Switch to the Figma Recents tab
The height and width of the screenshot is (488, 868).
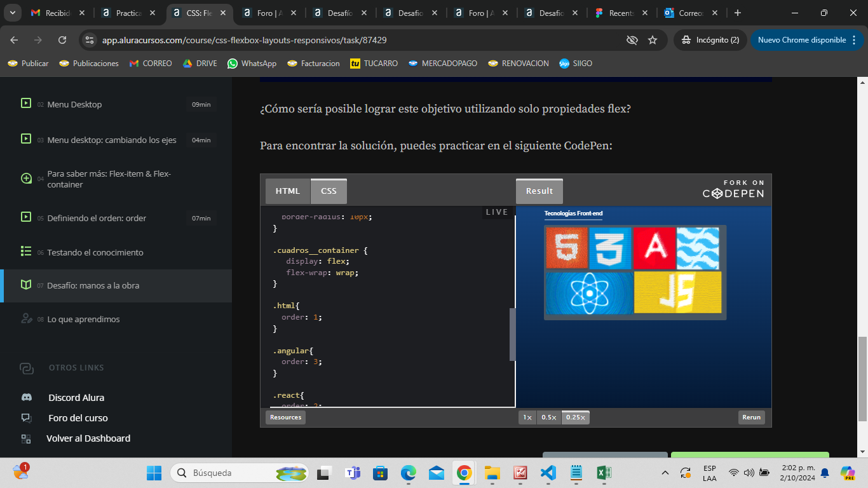[x=621, y=13]
